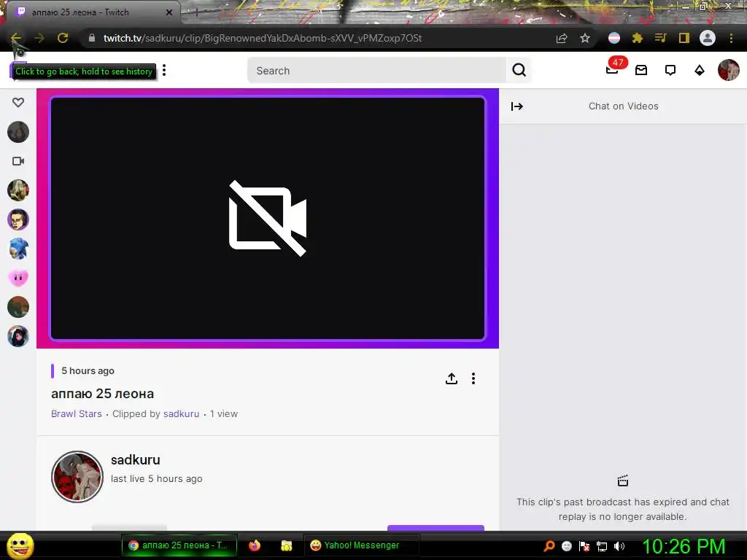Go forward with the browser arrow
The height and width of the screenshot is (560, 747).
[39, 38]
